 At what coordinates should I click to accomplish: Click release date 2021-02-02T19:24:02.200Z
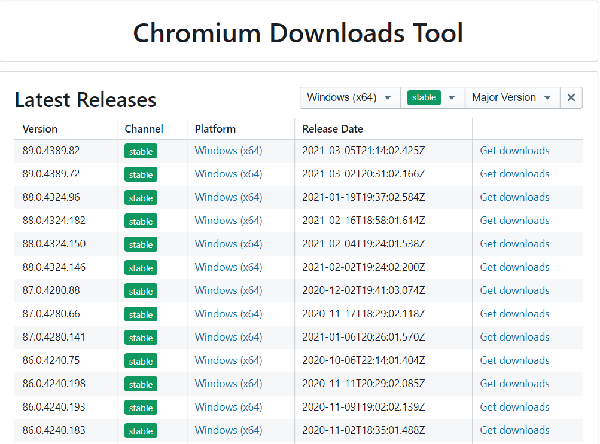click(364, 267)
